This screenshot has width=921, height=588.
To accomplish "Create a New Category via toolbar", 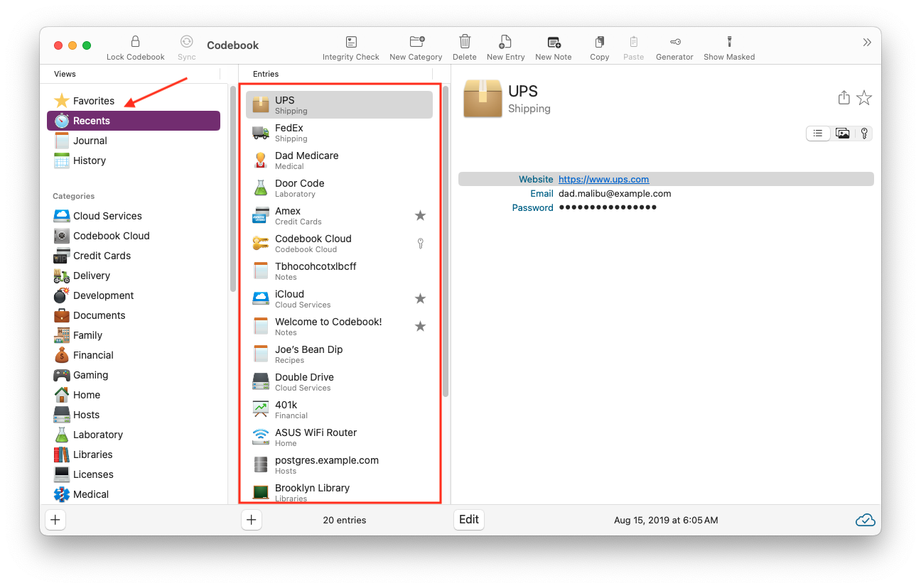I will tap(417, 42).
